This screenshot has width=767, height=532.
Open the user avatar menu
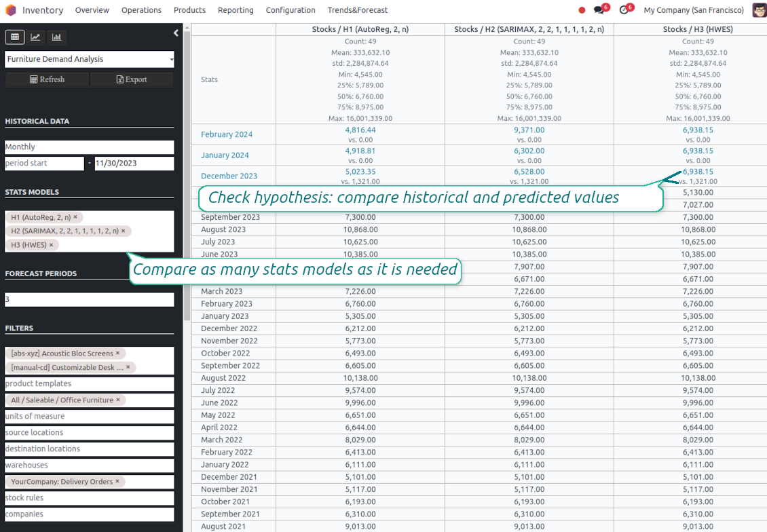[x=759, y=10]
